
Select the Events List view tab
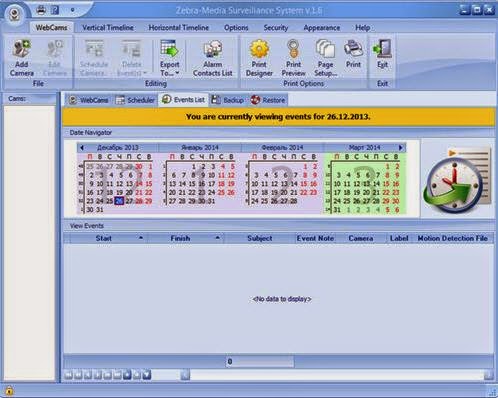[x=183, y=100]
